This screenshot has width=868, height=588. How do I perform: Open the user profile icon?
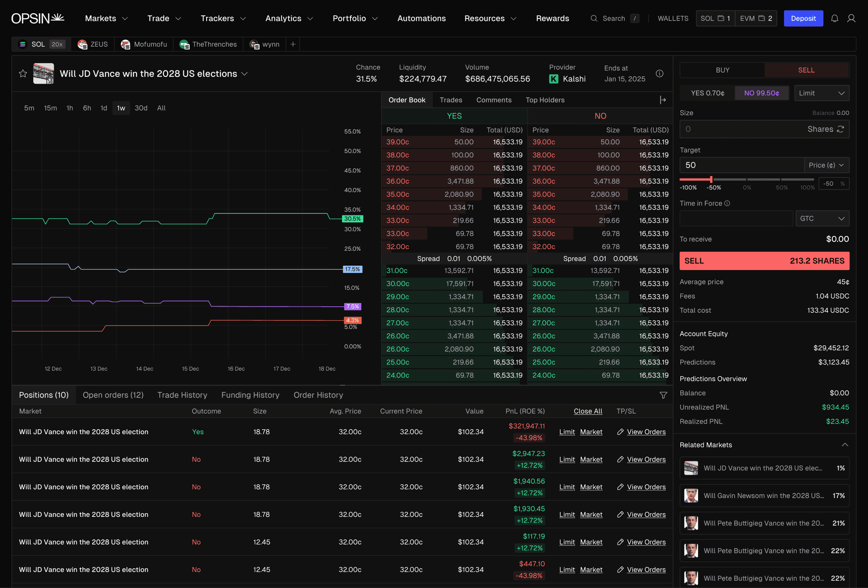tap(851, 18)
